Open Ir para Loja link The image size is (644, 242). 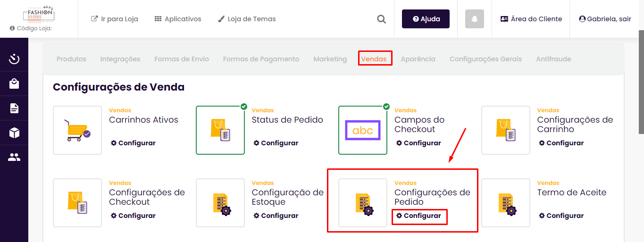coord(115,19)
